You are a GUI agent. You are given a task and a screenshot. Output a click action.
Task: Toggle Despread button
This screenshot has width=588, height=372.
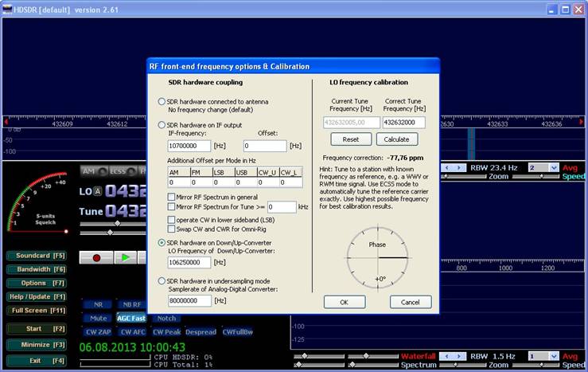[201, 332]
